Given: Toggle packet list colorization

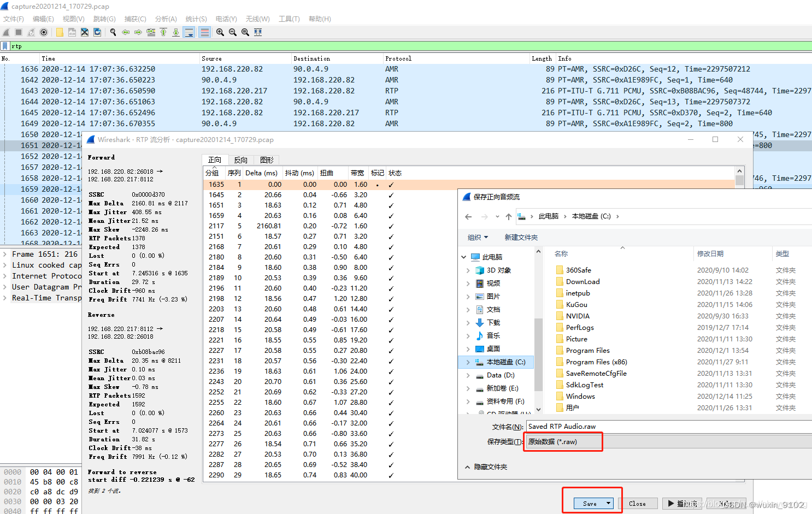Looking at the screenshot, I should pos(204,32).
